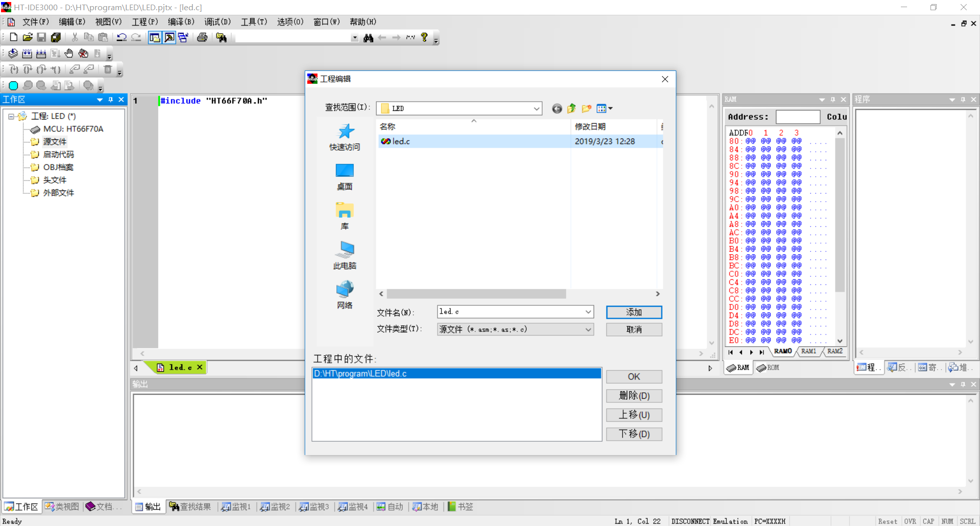Screen dimensions: 980x526
Task: Select led.c in the file list
Action: pyautogui.click(x=401, y=141)
